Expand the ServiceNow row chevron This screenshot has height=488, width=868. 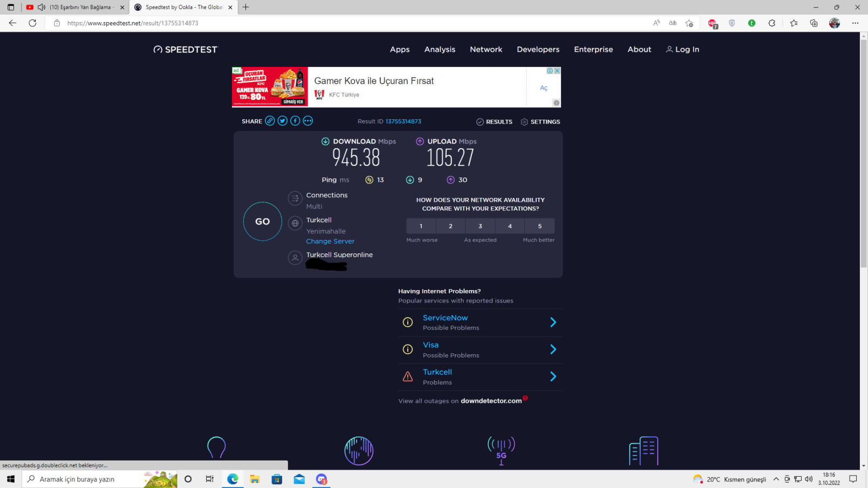point(553,322)
